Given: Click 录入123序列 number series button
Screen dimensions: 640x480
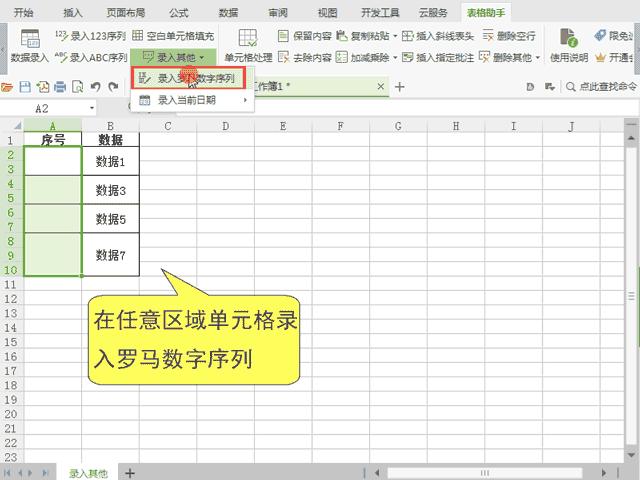Looking at the screenshot, I should coord(90,36).
